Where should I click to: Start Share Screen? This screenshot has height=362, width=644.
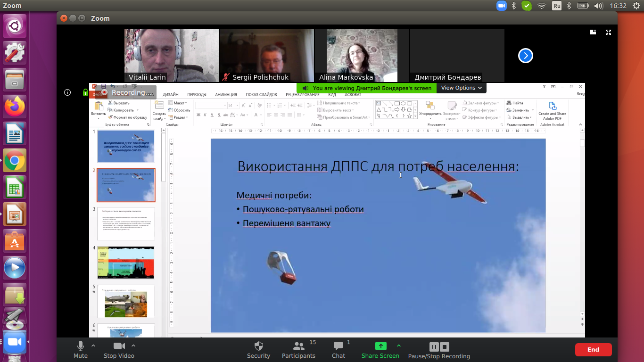point(380,350)
